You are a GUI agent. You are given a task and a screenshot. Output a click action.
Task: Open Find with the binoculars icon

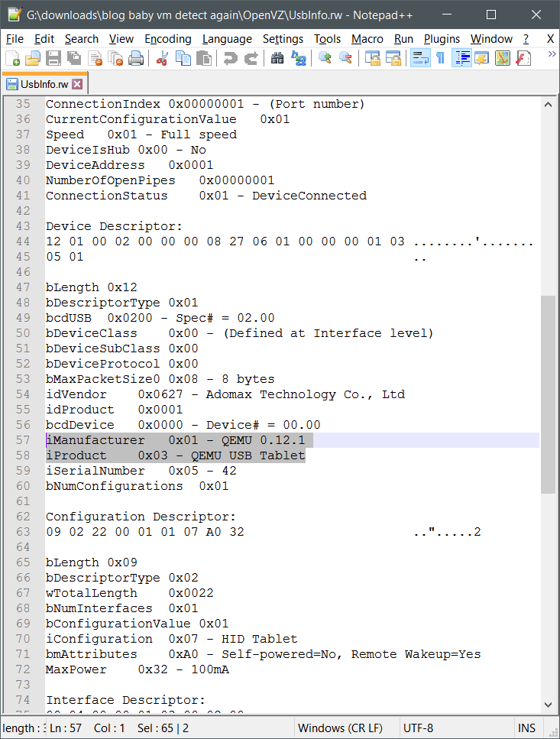(x=277, y=58)
